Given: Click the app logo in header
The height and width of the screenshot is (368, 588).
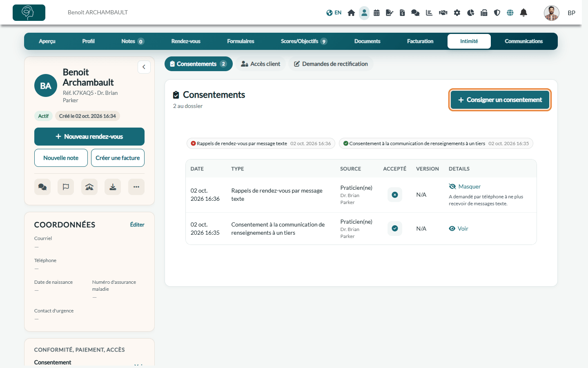Looking at the screenshot, I should point(29,13).
